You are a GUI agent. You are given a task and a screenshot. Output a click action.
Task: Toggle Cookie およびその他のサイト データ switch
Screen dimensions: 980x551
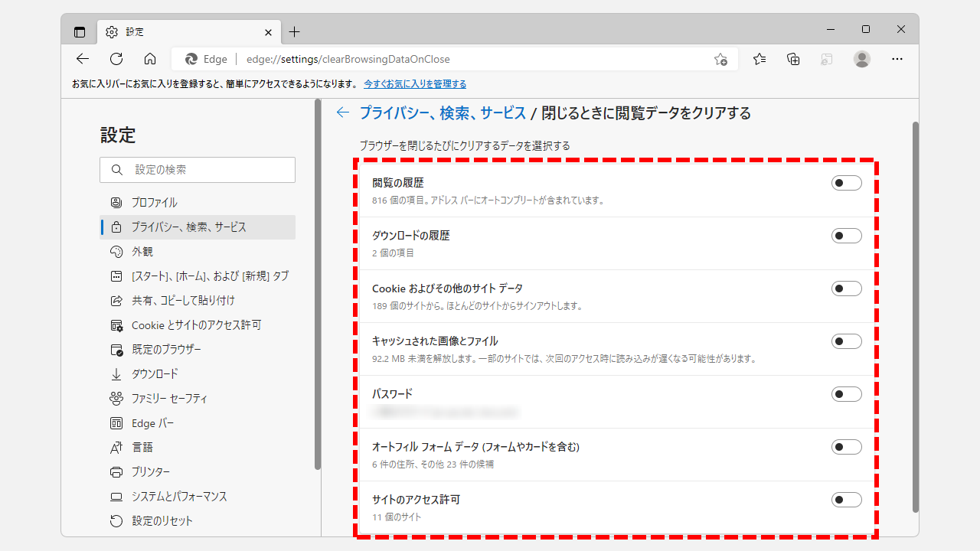[846, 289]
